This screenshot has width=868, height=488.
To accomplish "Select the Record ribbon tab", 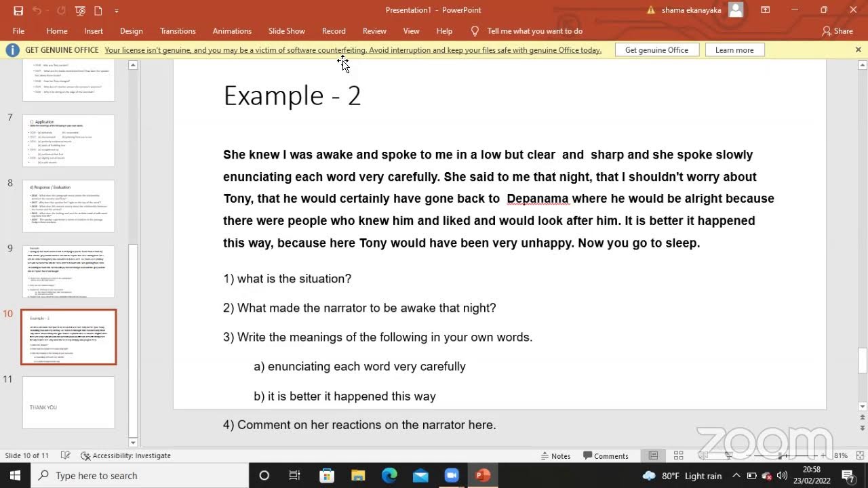I will 334,31.
